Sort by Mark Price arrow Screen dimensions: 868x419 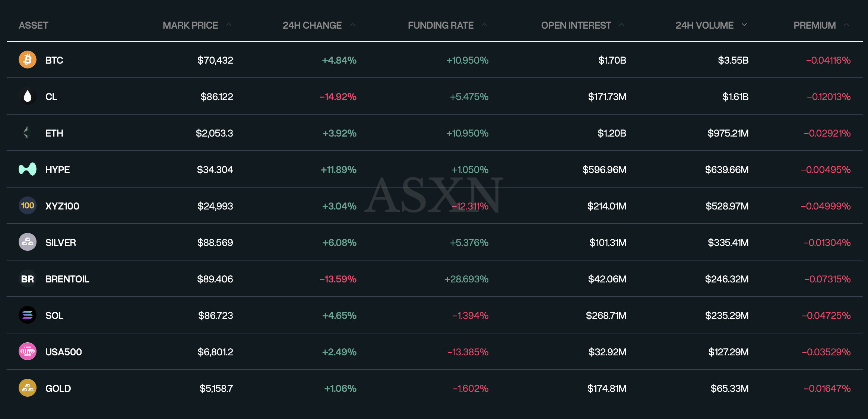pos(229,25)
